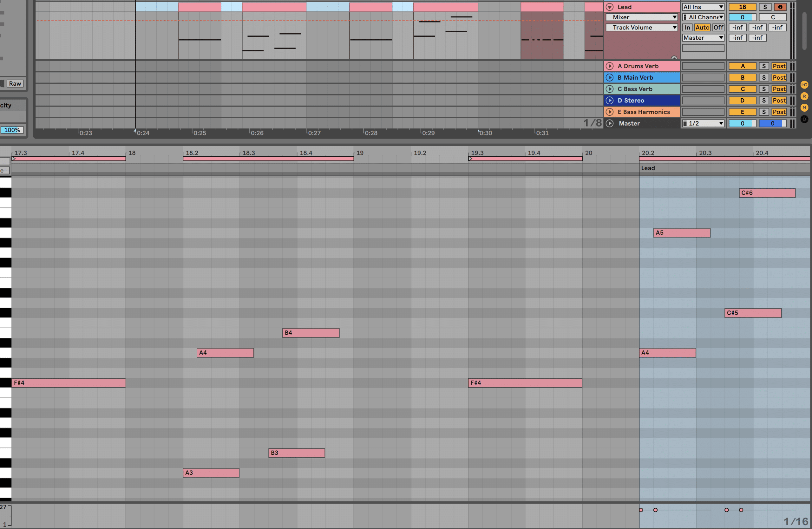Toggle Post send on C Bass Verb

point(779,89)
